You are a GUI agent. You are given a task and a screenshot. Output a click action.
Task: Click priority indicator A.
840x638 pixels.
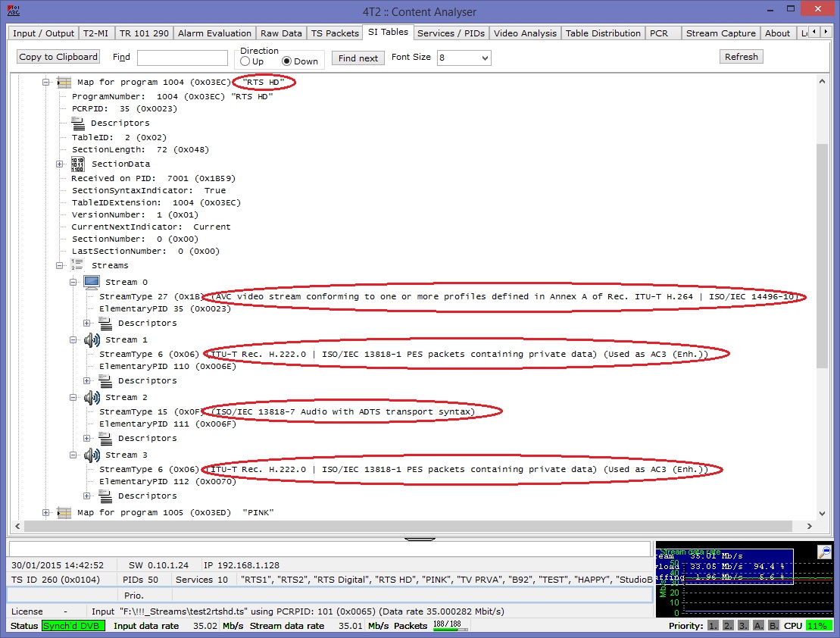point(758,626)
